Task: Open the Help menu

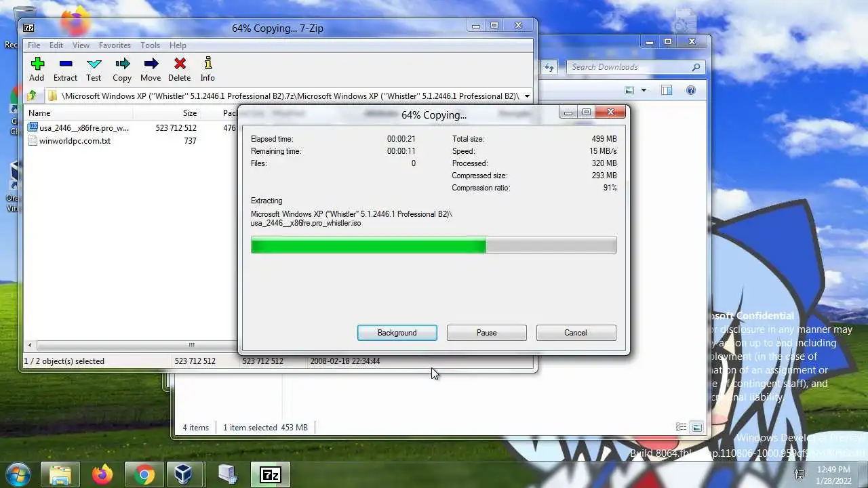Action: coord(178,45)
